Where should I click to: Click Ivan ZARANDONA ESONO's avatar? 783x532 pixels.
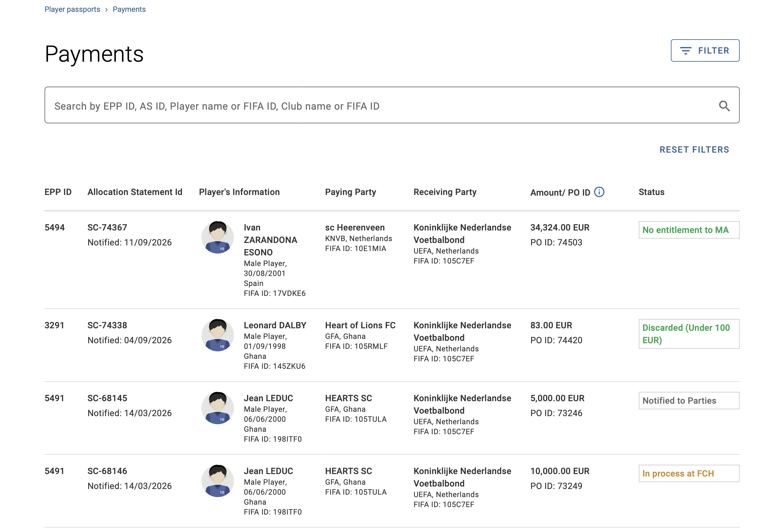tap(218, 237)
